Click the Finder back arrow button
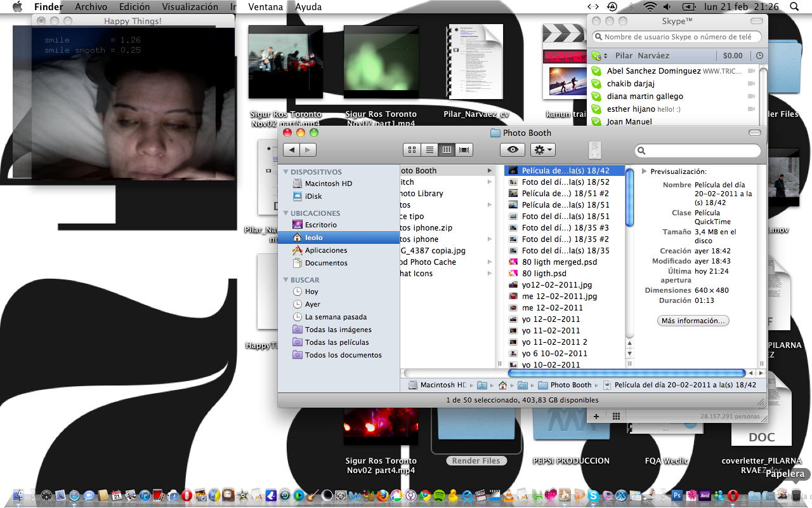812x508 pixels. [292, 150]
